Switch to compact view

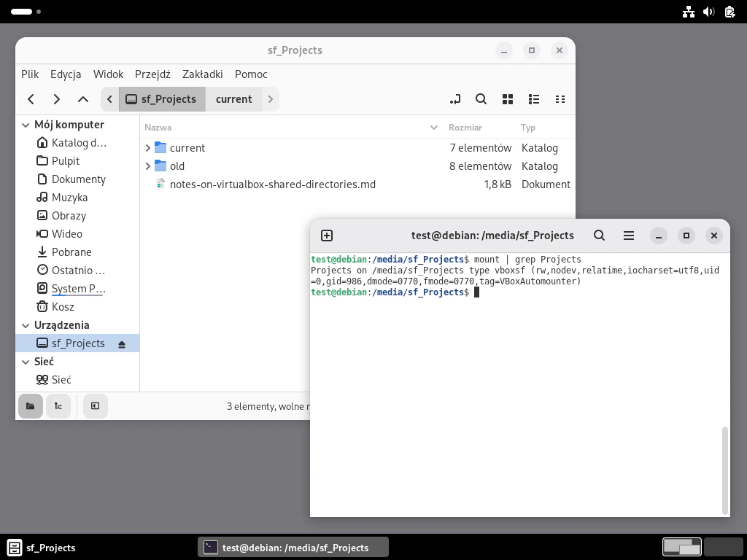click(560, 99)
